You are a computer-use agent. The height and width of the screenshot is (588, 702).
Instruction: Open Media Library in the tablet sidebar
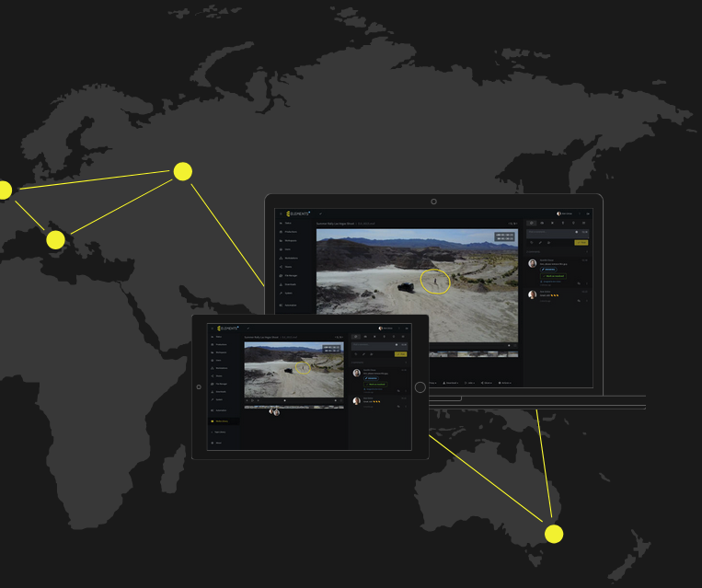click(221, 421)
